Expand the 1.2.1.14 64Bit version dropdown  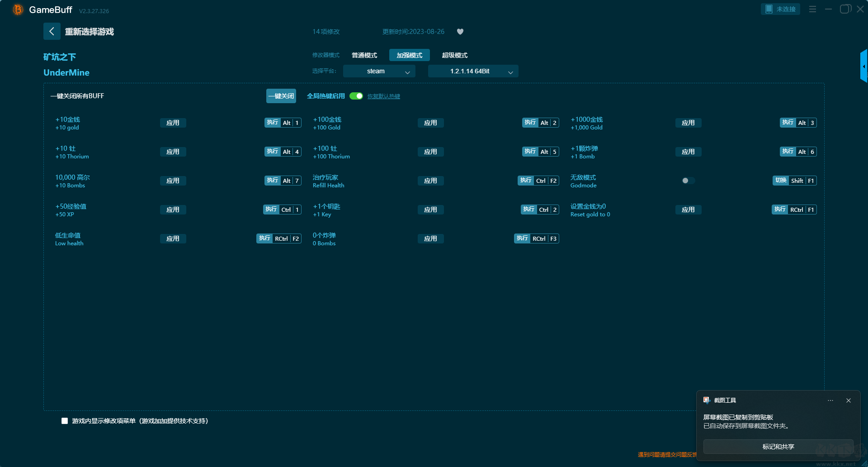pos(473,71)
